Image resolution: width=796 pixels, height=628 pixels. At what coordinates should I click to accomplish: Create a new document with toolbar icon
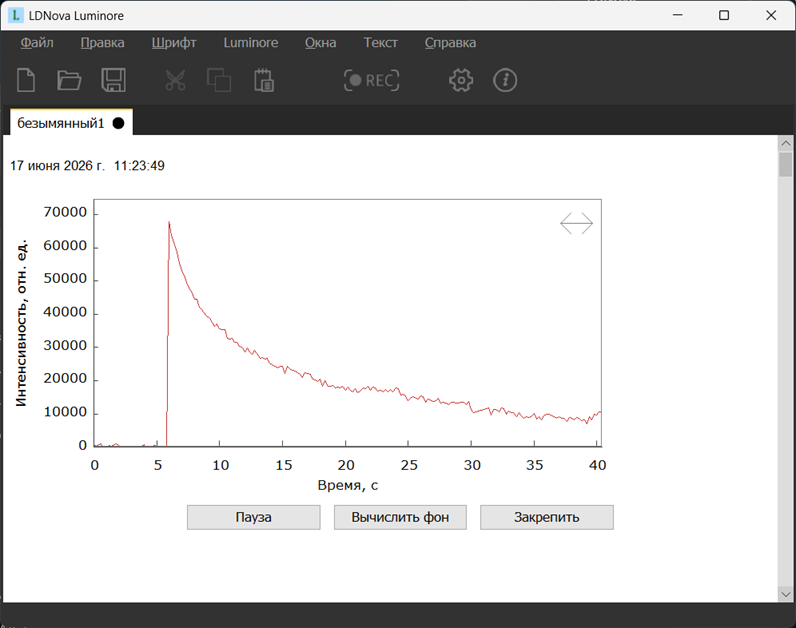pos(26,80)
